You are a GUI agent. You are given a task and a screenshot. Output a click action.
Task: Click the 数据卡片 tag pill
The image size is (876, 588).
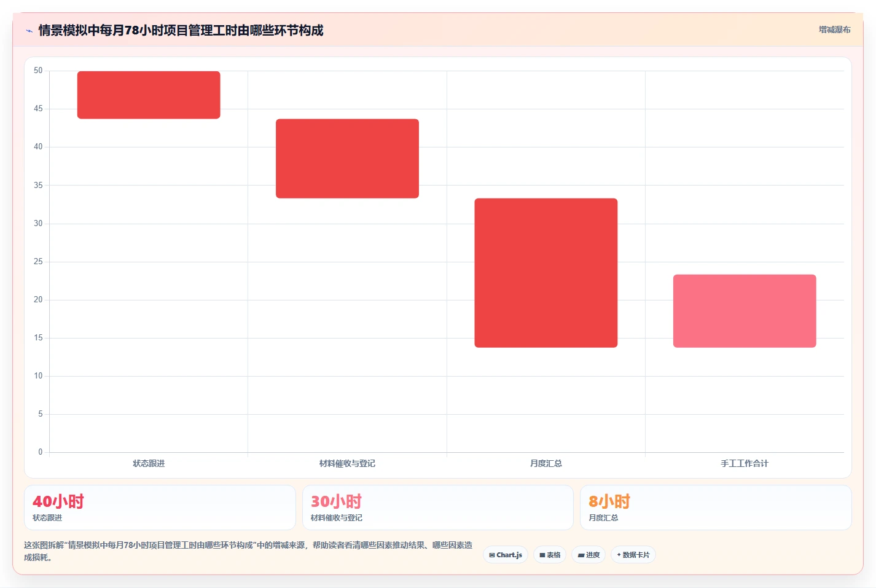coord(633,555)
